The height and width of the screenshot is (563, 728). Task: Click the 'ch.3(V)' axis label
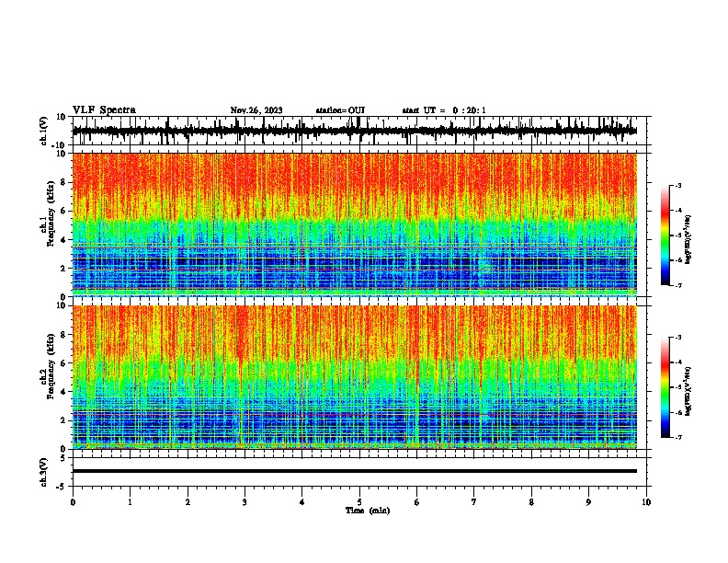point(43,472)
